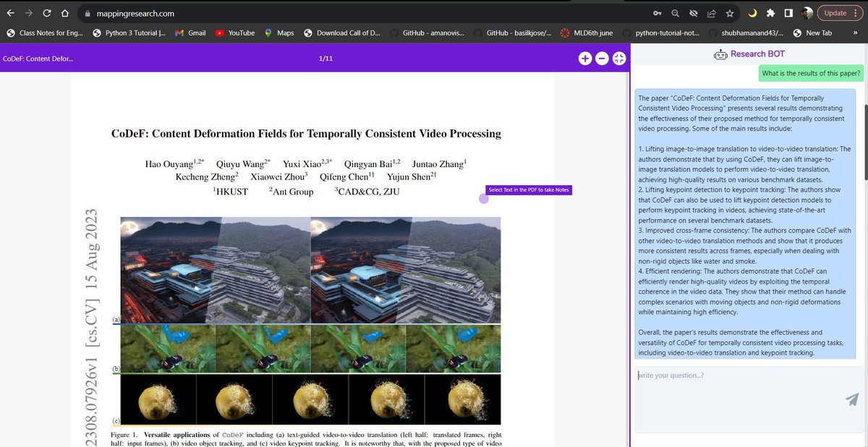The width and height of the screenshot is (868, 447).
Task: Go forward using the browser forward arrow
Action: tap(29, 13)
